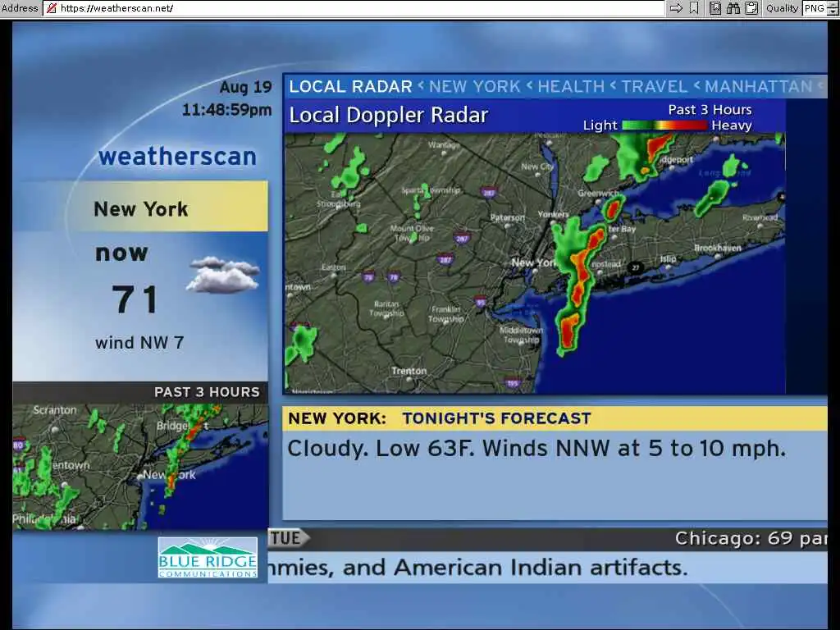Click Yonkers label on radar map

point(554,214)
